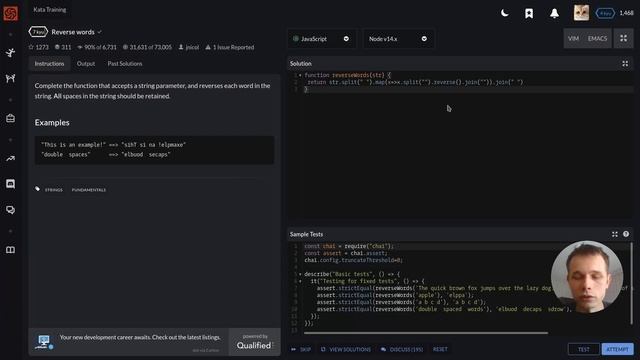Open the Sample Tests help question-mark icon

(x=626, y=234)
